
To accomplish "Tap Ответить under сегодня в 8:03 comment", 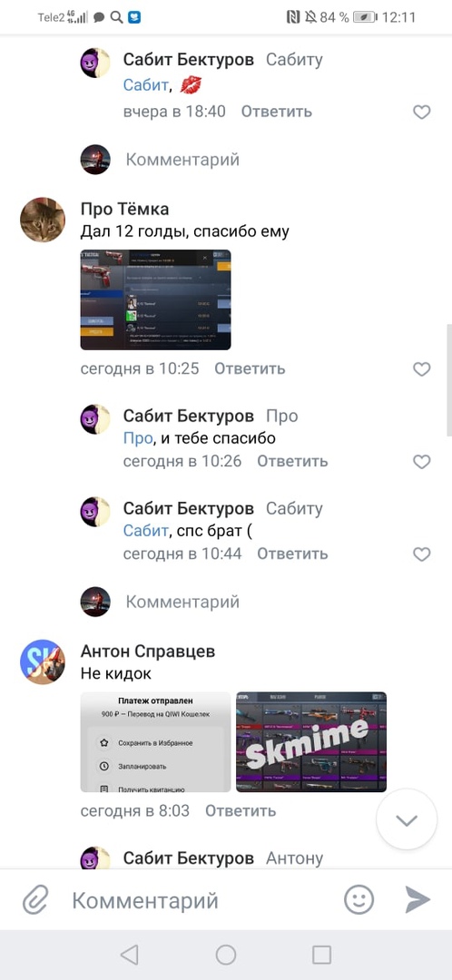I will coord(241,810).
